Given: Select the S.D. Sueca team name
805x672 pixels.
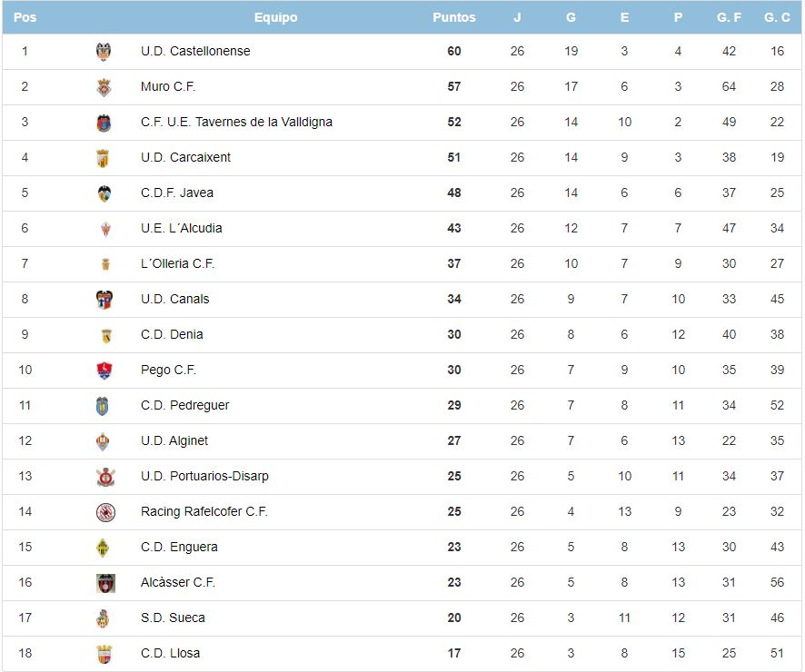Looking at the screenshot, I should [173, 618].
